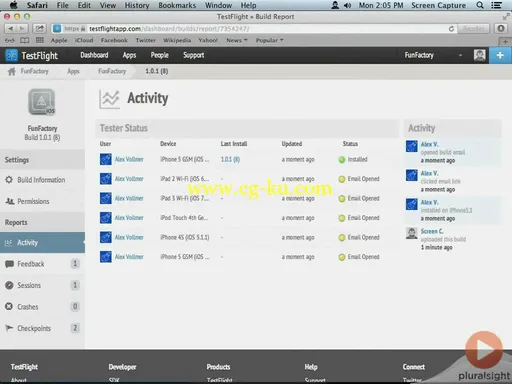Click FunFactory breadcrumb after Apps
Screen dimensions: 512x384
[112, 71]
